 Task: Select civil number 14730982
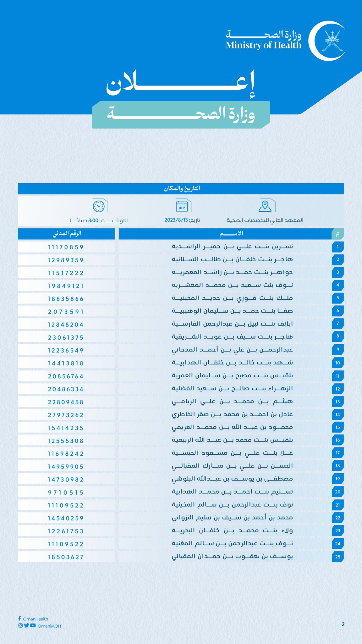tap(66, 480)
